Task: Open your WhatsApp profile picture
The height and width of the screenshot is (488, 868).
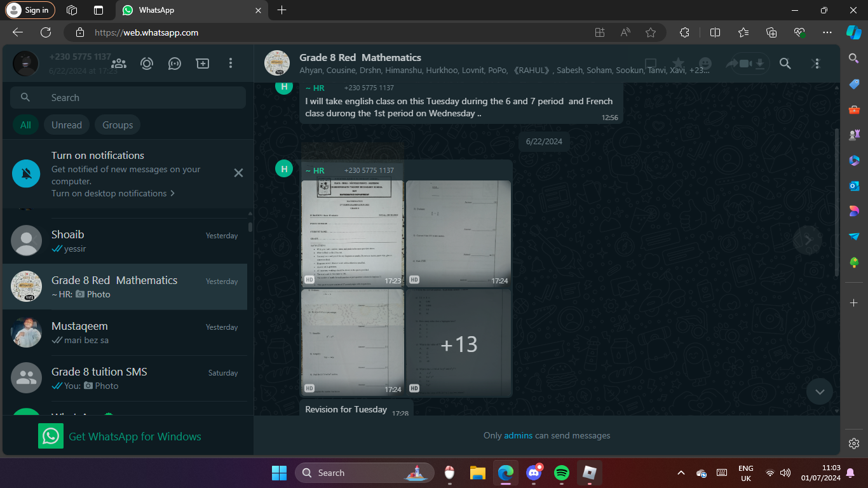Action: (x=25, y=64)
